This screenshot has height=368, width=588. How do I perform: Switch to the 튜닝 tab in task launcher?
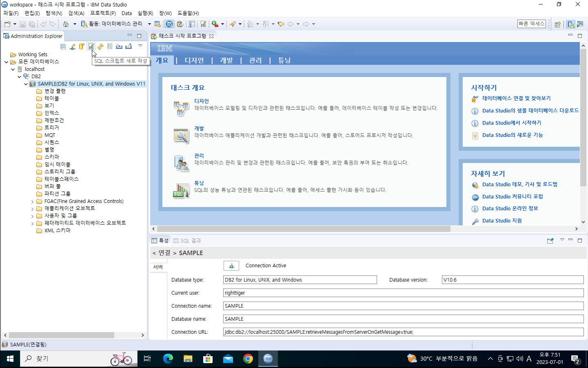[284, 60]
